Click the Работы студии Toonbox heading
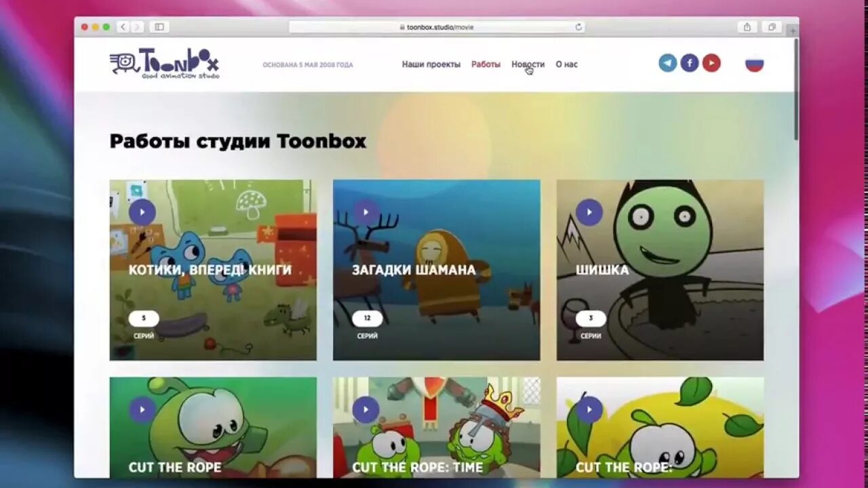This screenshot has height=488, width=868. tap(238, 141)
